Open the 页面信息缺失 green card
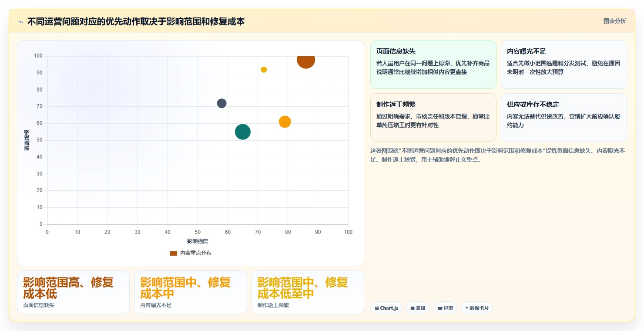Viewport: 644px width, 331px height. [x=433, y=64]
